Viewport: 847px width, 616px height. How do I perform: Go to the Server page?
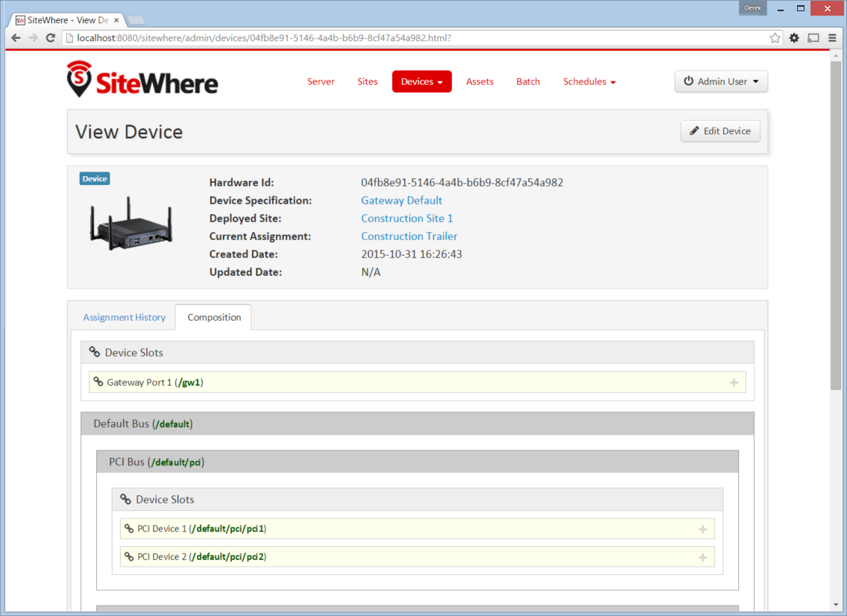tap(321, 81)
